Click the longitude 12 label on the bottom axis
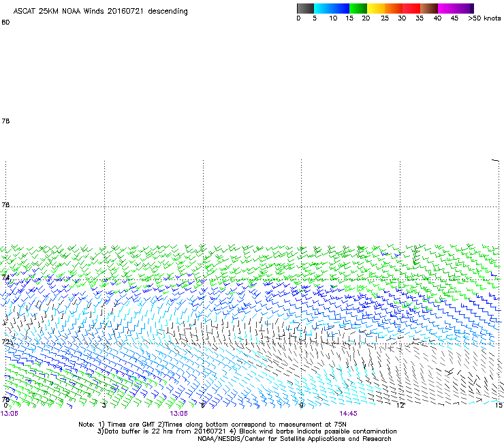 (x=400, y=405)
